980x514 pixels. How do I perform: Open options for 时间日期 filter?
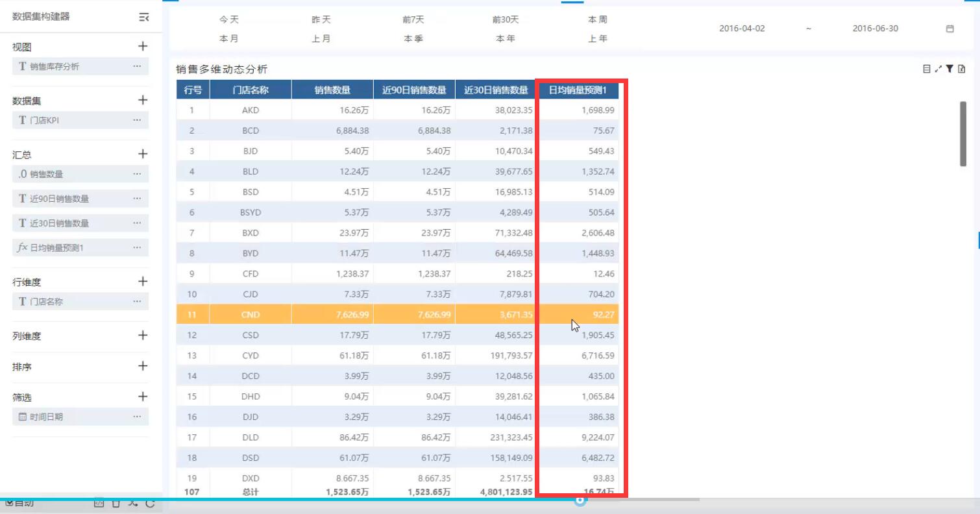click(x=137, y=417)
